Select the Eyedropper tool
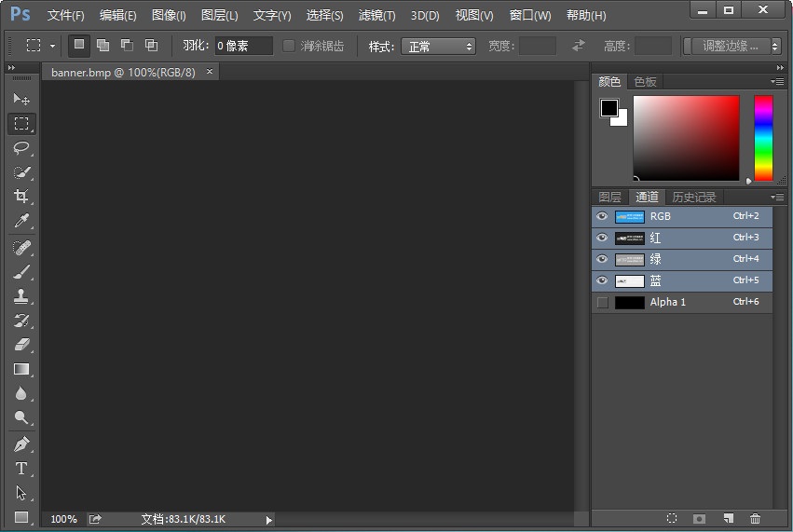The image size is (793, 532). coord(21,221)
